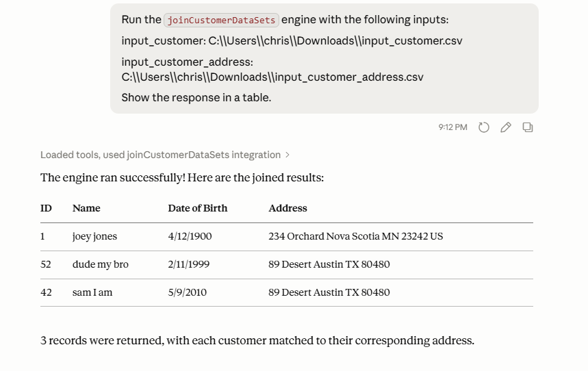
Task: Select the Date of Birth column header
Action: coord(198,208)
